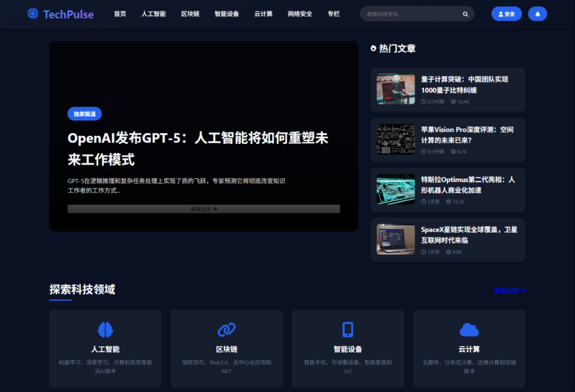Image resolution: width=575 pixels, height=392 pixels.
Task: Click the chain link icon on 区块链 card
Action: [227, 329]
